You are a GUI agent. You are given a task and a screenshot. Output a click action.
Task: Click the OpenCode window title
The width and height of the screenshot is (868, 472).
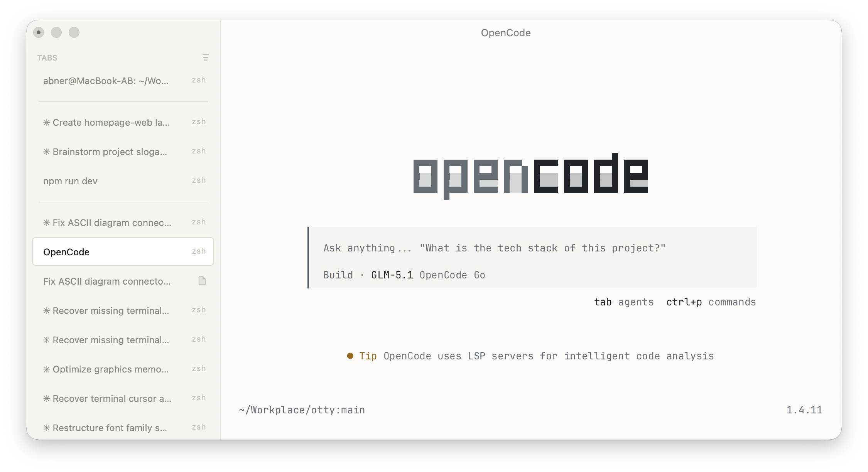pos(506,33)
